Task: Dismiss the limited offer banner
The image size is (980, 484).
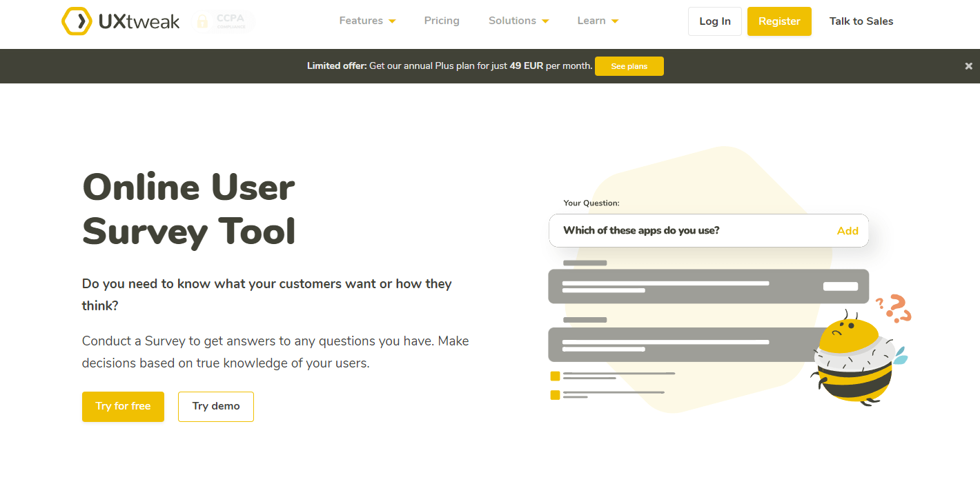Action: [x=968, y=65]
